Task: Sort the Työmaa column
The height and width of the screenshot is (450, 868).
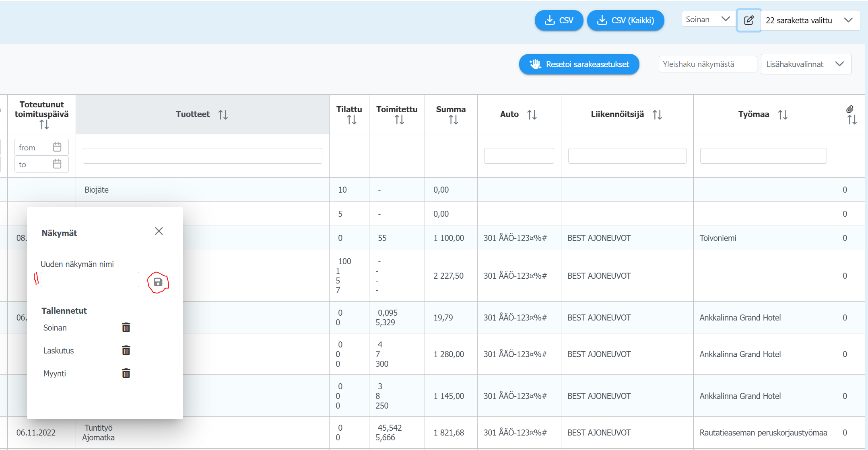Action: (x=783, y=115)
